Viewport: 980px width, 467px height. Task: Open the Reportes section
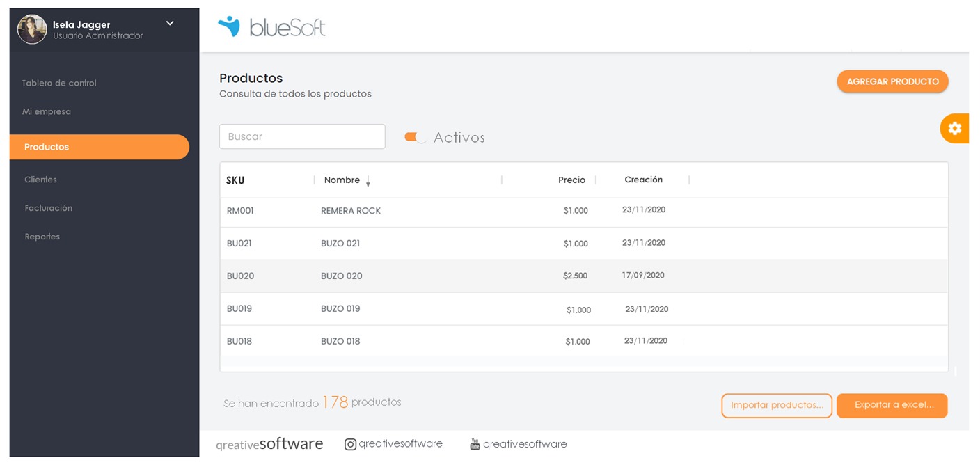(42, 236)
